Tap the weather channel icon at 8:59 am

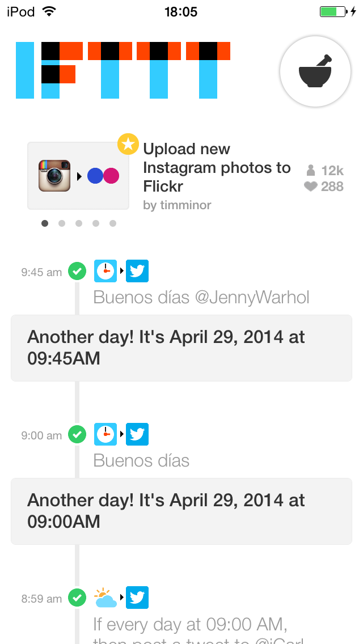point(105,598)
